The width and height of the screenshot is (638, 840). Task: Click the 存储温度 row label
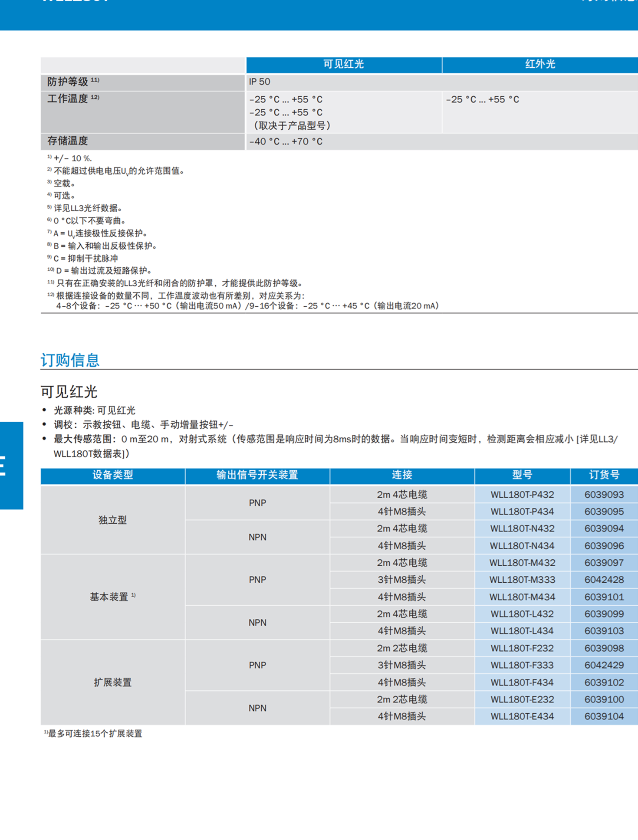click(x=68, y=141)
